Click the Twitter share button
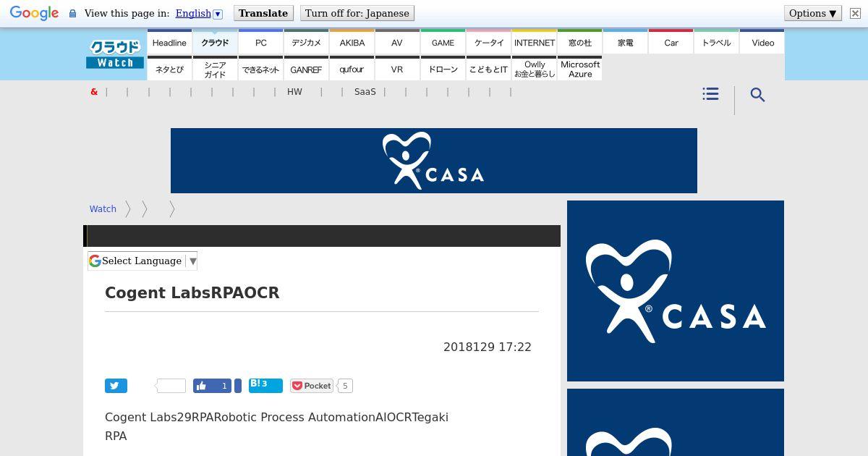Viewport: 868px width, 456px height. pyautogui.click(x=116, y=386)
